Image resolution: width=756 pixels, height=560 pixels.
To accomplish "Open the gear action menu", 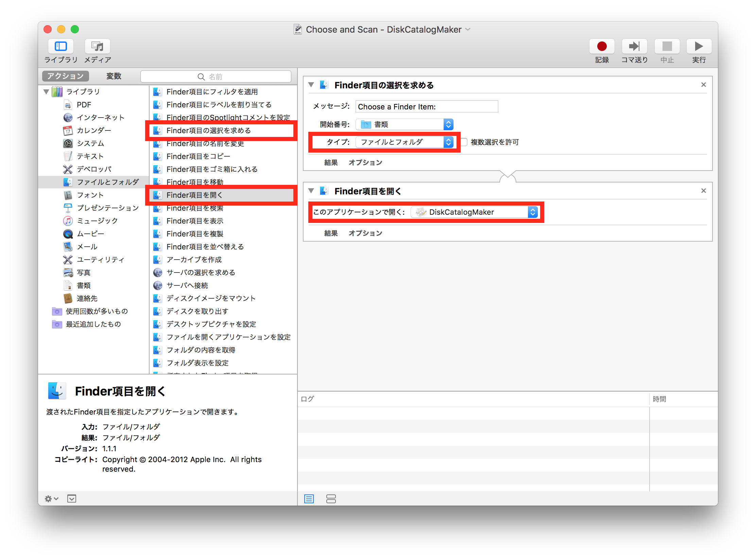I will point(51,499).
